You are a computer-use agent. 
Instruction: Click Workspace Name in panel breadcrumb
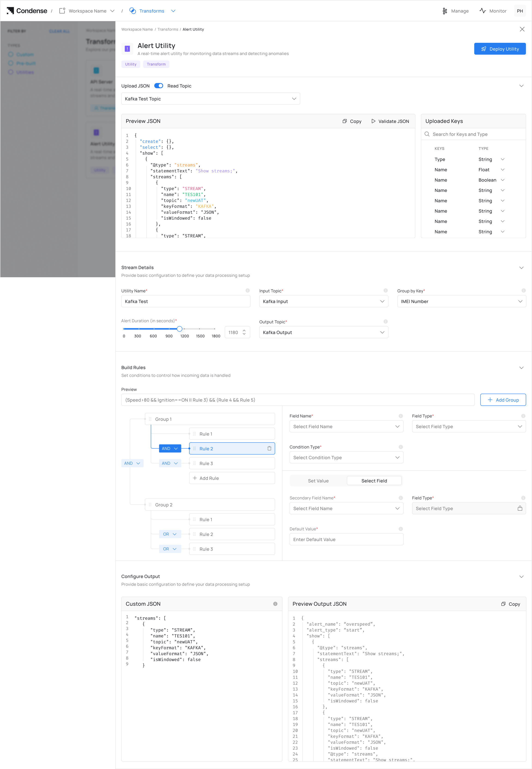(137, 29)
